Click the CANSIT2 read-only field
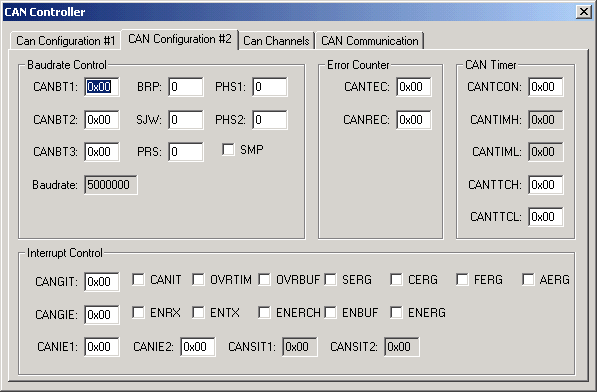This screenshot has width=597, height=392. click(x=402, y=347)
